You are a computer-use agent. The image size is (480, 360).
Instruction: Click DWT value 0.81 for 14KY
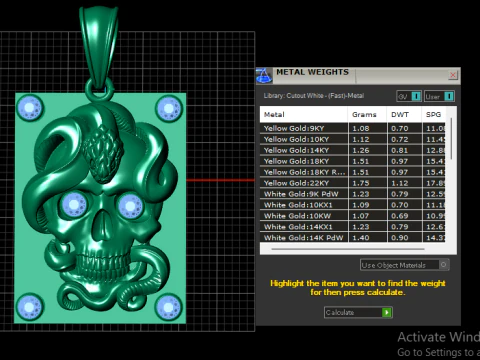point(399,150)
